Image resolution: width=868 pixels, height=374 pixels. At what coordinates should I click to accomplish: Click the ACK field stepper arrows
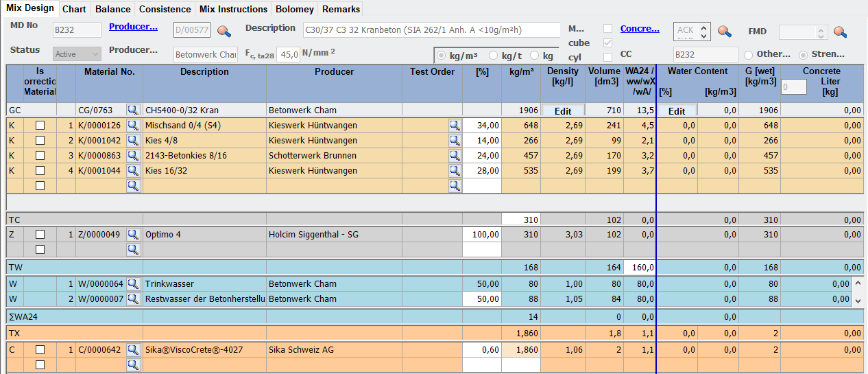pos(705,30)
